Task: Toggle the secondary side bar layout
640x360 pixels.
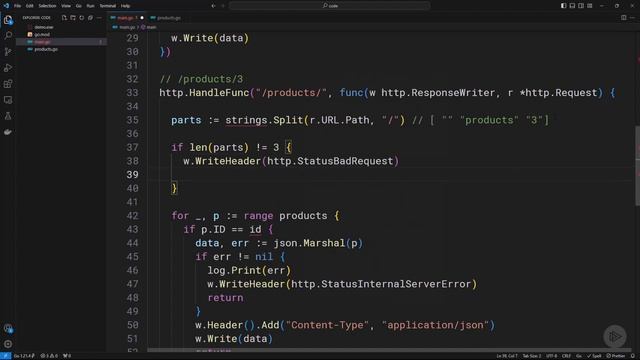Action: [x=581, y=6]
